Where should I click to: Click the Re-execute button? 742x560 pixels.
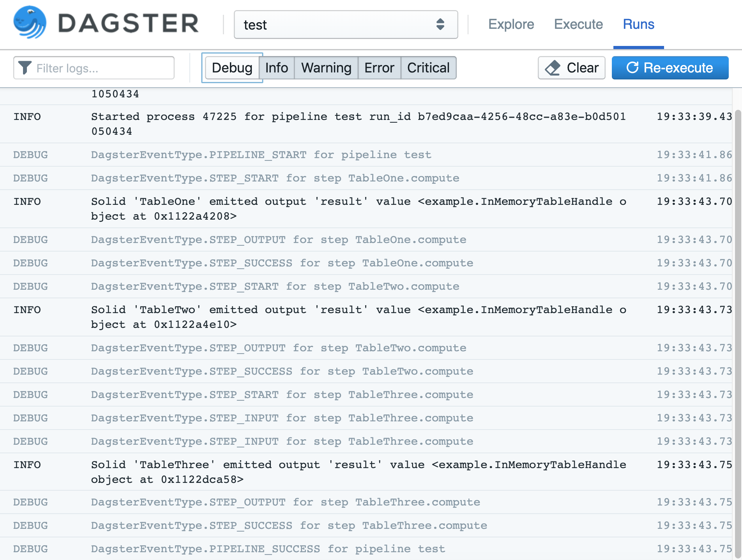[670, 68]
